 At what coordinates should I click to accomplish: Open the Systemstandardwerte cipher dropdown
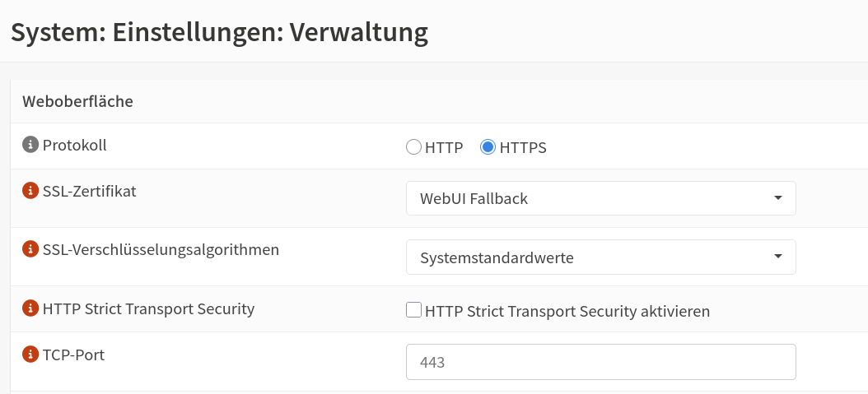[600, 257]
